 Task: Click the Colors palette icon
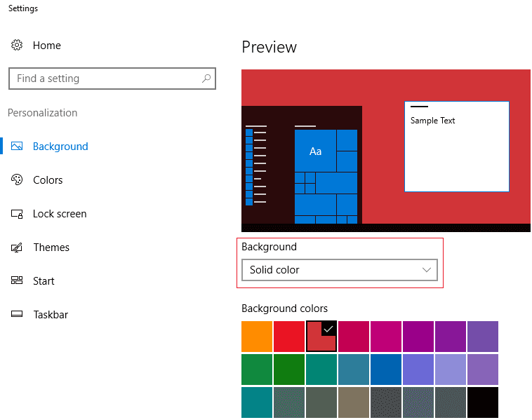coord(17,179)
